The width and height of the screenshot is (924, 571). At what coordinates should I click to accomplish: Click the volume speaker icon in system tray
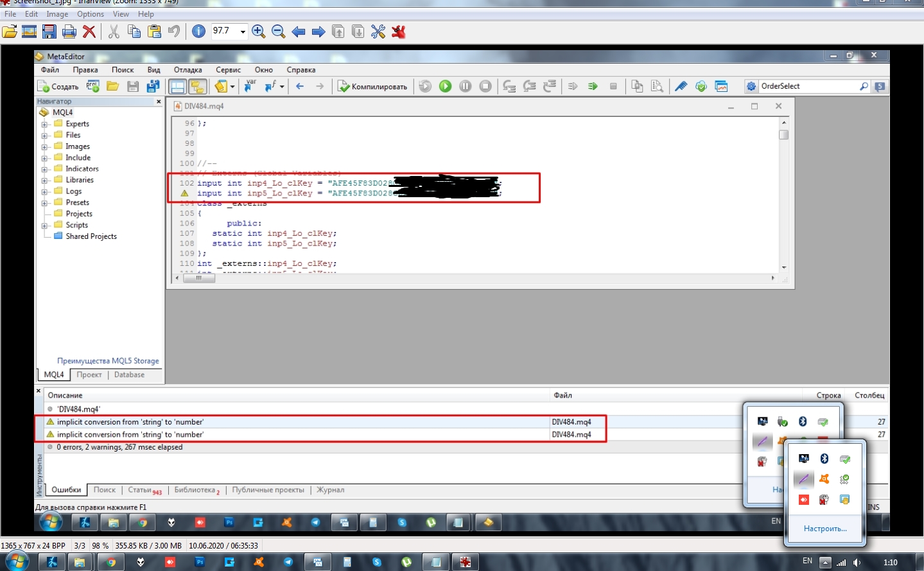pos(857,563)
